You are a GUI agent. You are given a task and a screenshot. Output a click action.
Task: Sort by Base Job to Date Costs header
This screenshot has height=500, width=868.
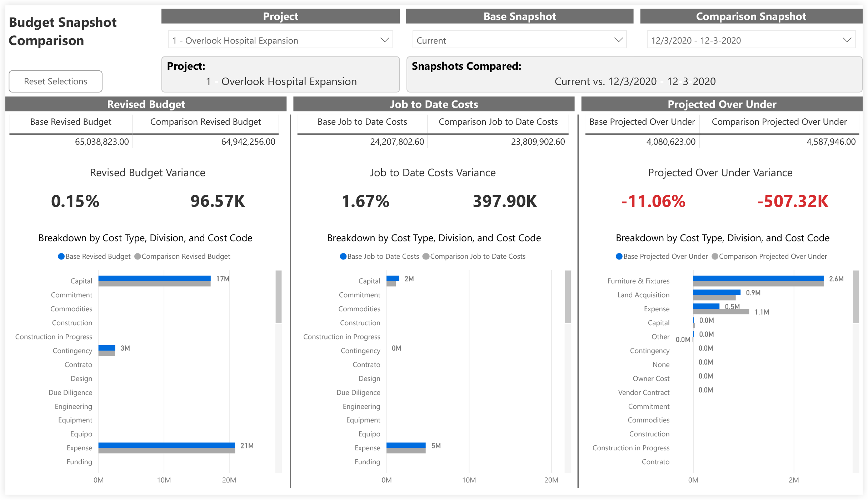click(362, 122)
